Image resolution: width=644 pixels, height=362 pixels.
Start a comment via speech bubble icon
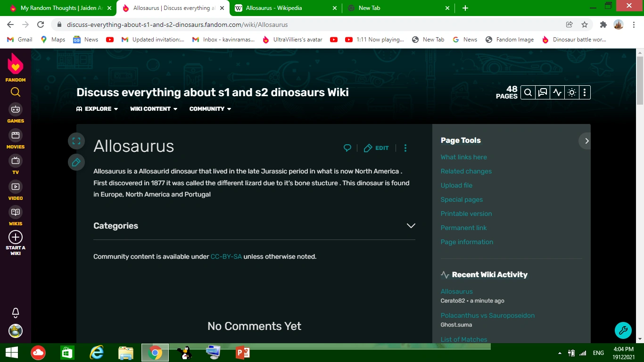coord(347,148)
